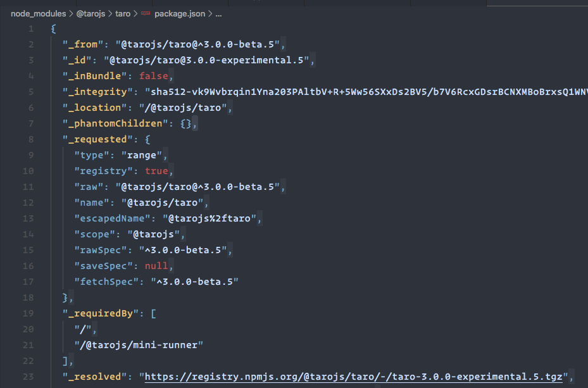The image size is (588, 388).
Task: Click the "range" type value
Action: click(142, 155)
